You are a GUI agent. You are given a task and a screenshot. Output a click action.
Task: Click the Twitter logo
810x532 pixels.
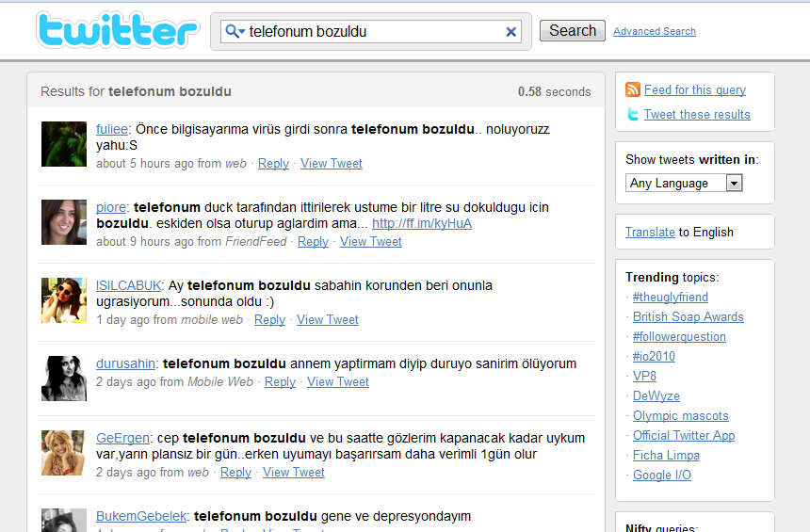click(117, 30)
